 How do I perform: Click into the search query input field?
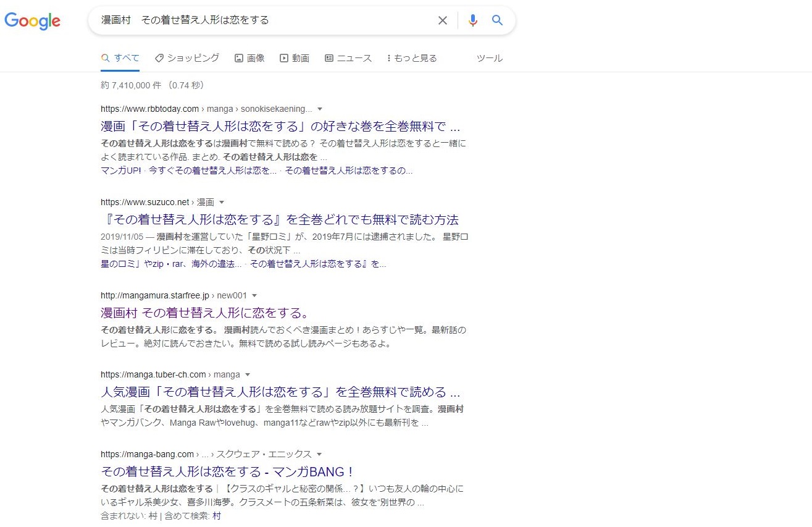point(266,20)
